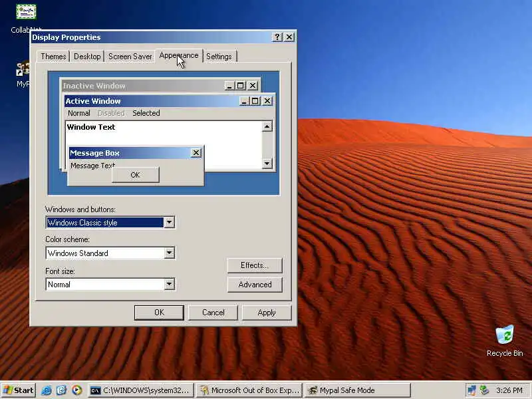Click the preview scrollbar up arrow
This screenshot has width=532, height=399.
(x=267, y=126)
